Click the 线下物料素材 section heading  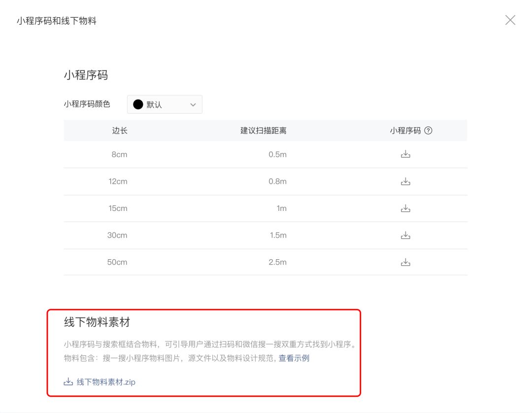(x=97, y=322)
